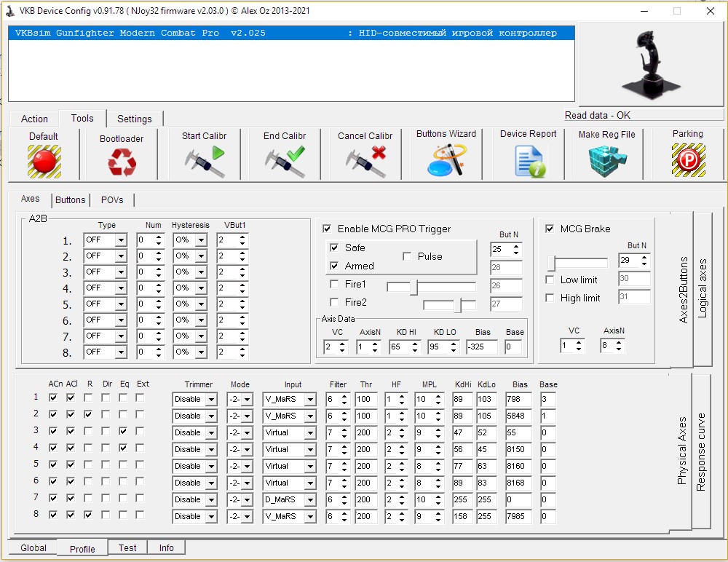Abort calibration via Cancel Calibr icon
The height and width of the screenshot is (562, 728).
coord(365,161)
